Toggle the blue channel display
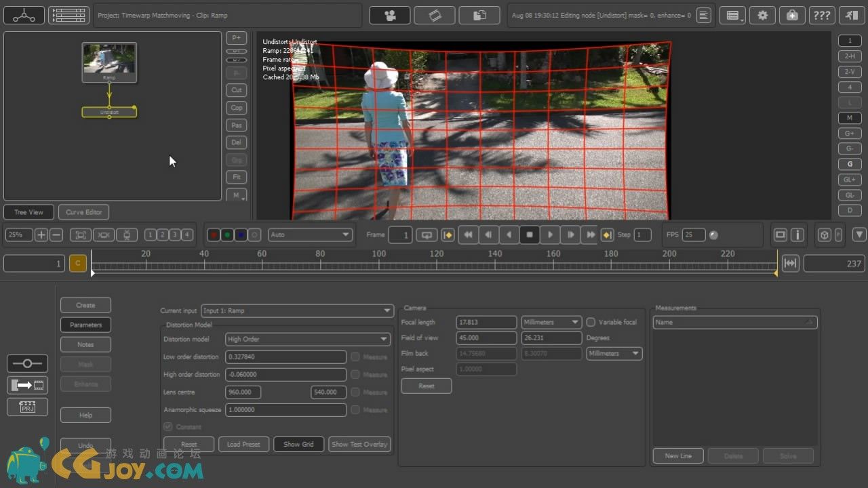This screenshot has height=488, width=868. point(241,235)
